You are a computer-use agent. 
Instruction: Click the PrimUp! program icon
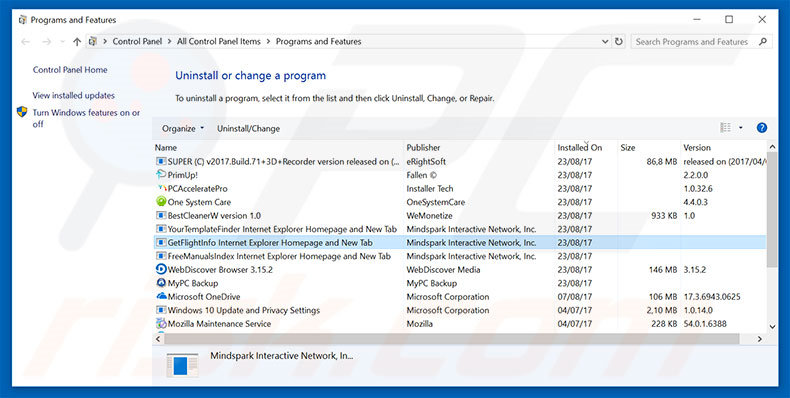[x=161, y=175]
